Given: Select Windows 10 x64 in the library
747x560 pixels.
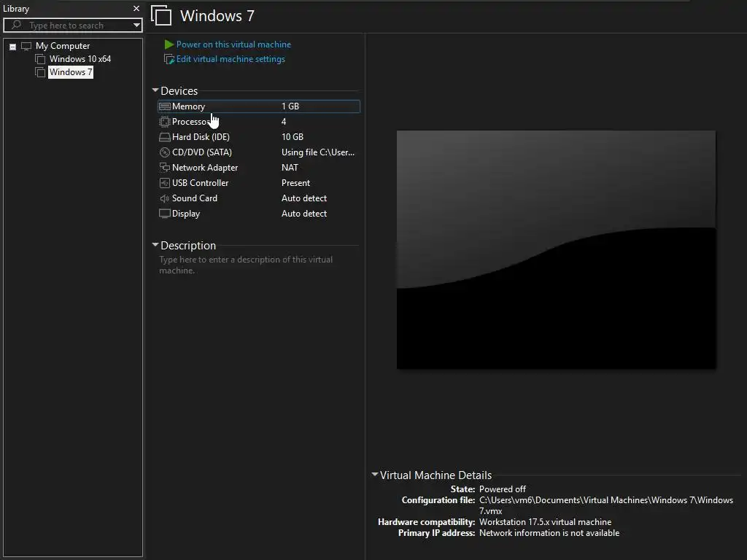Looking at the screenshot, I should click(80, 59).
